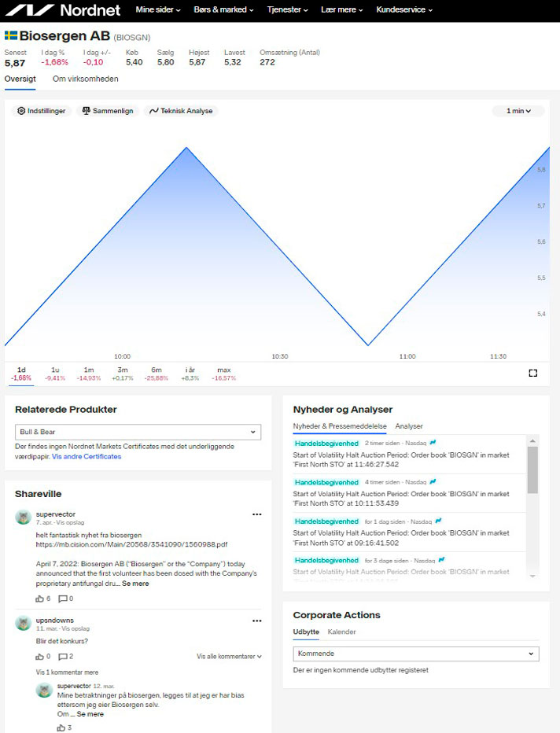Select the 1d chart period
The image size is (560, 733).
(21, 374)
